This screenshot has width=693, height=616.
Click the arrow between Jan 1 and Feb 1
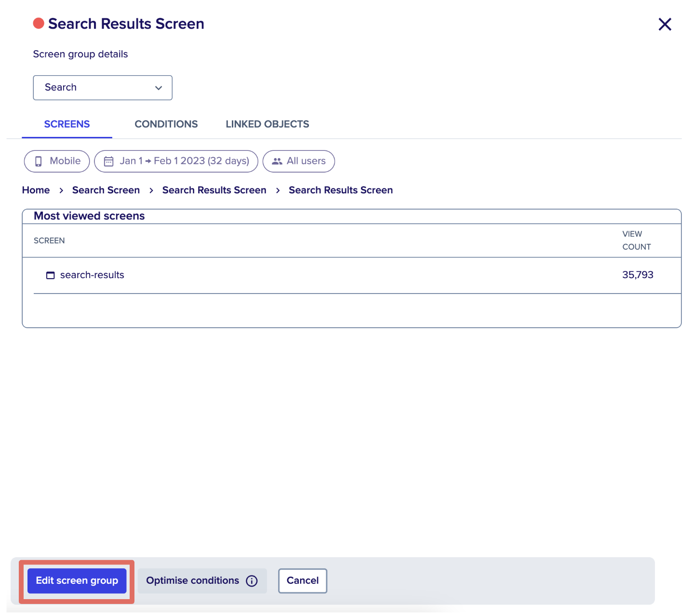[148, 161]
